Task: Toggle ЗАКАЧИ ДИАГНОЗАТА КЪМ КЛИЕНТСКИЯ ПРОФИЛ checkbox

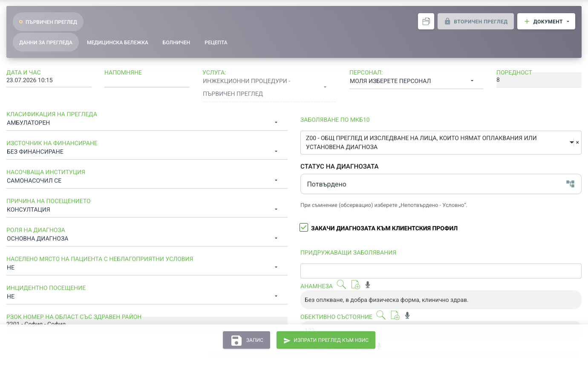Action: 304,228
